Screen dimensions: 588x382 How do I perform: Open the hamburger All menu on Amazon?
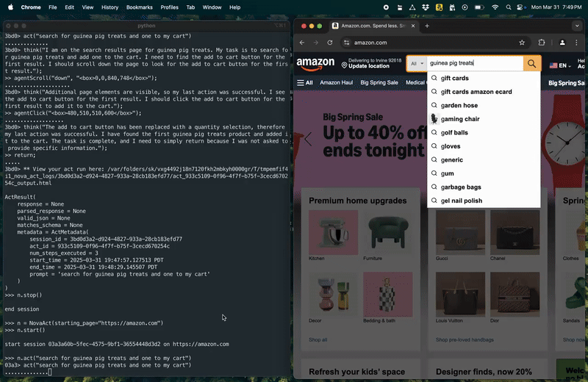pyautogui.click(x=304, y=83)
